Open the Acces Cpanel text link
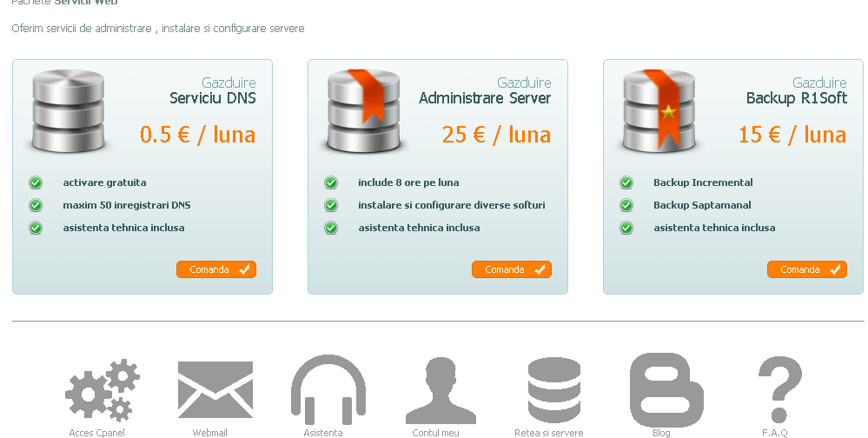Viewport: 868px width, 438px height. (x=96, y=433)
